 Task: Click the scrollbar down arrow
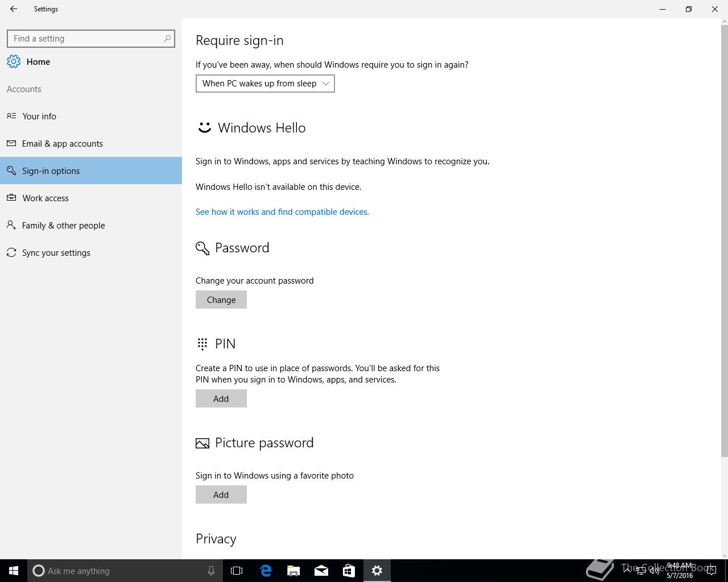[x=724, y=555]
